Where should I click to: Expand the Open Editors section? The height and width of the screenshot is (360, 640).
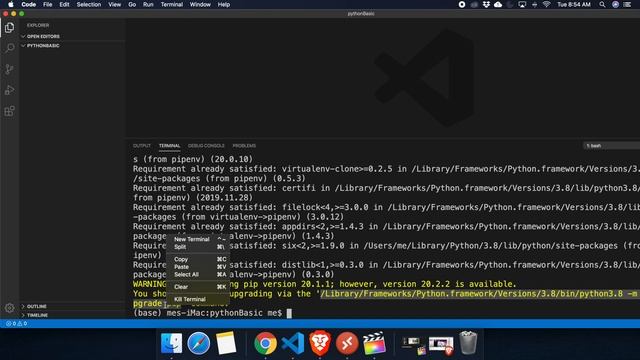pyautogui.click(x=43, y=36)
